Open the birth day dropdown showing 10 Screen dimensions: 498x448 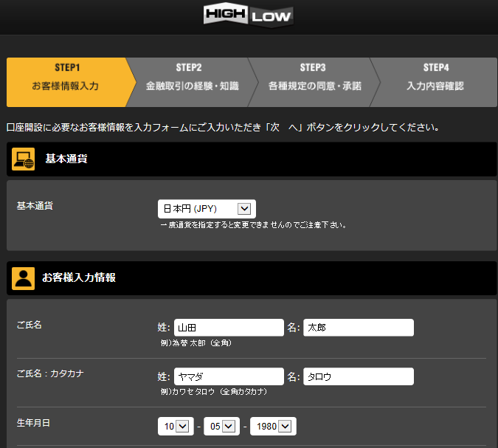176,427
